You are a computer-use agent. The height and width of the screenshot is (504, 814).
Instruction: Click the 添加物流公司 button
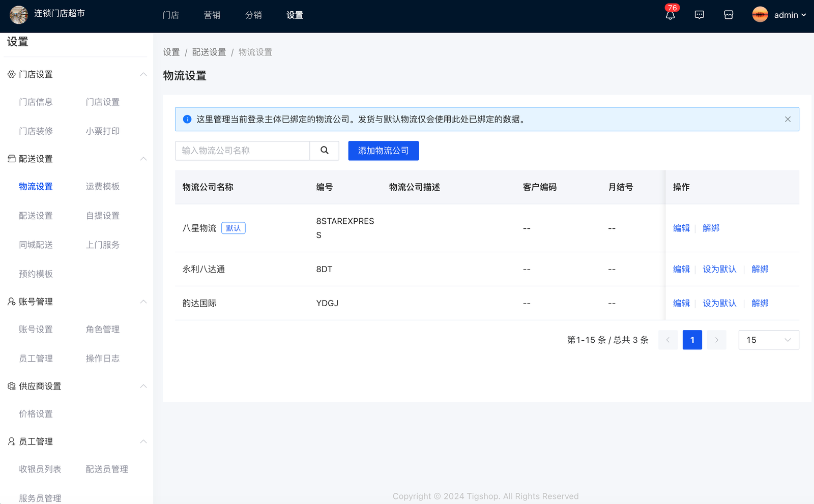click(383, 151)
